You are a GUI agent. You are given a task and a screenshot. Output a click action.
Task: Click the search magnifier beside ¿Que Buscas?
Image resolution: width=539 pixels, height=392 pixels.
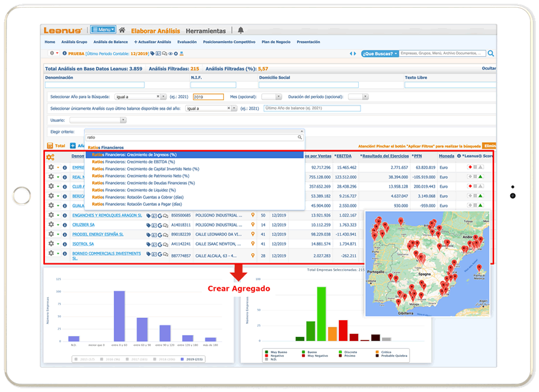(x=491, y=54)
